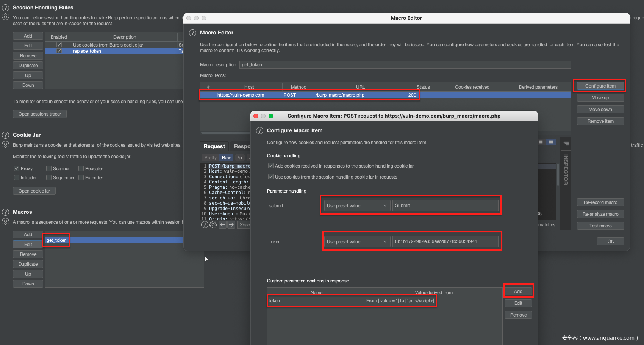Screen dimensions: 644x345
Task: Toggle the Scanner cookie jar checkbox
Action: click(49, 168)
